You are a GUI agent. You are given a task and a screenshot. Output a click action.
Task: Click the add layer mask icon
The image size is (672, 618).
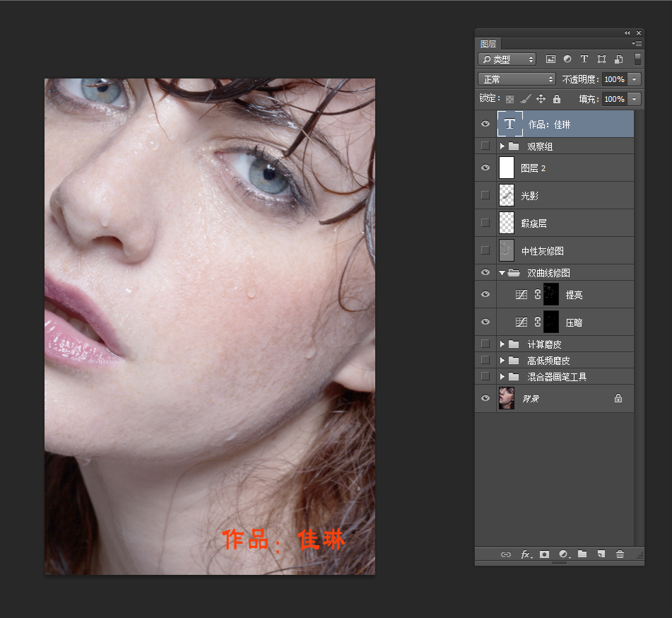point(544,554)
